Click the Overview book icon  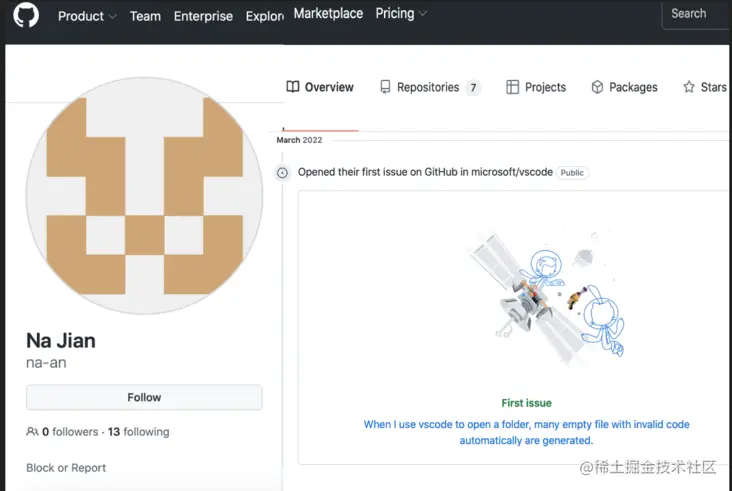point(293,87)
